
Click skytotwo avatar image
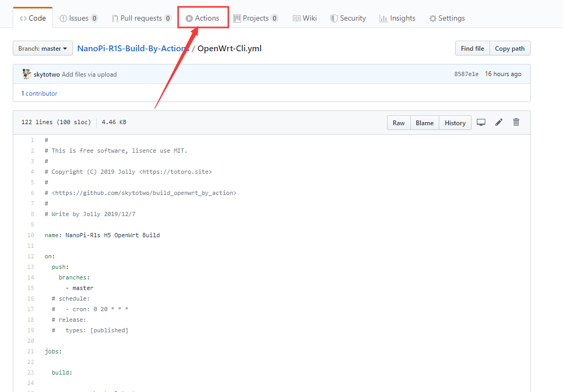pos(26,74)
